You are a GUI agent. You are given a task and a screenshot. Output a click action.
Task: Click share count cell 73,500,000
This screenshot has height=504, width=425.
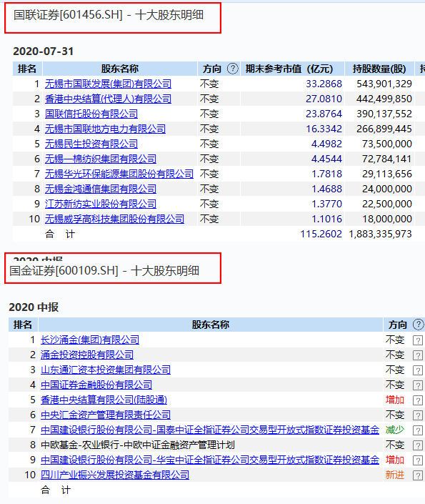(387, 144)
